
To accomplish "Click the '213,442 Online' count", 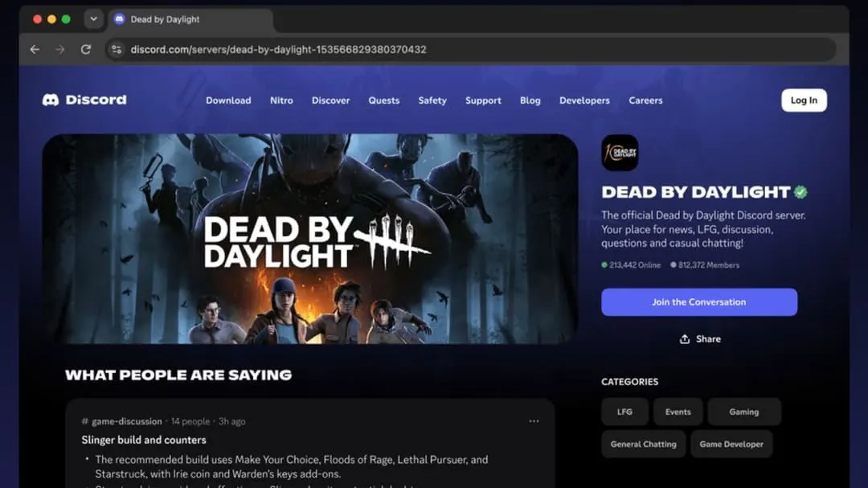I will coord(631,265).
